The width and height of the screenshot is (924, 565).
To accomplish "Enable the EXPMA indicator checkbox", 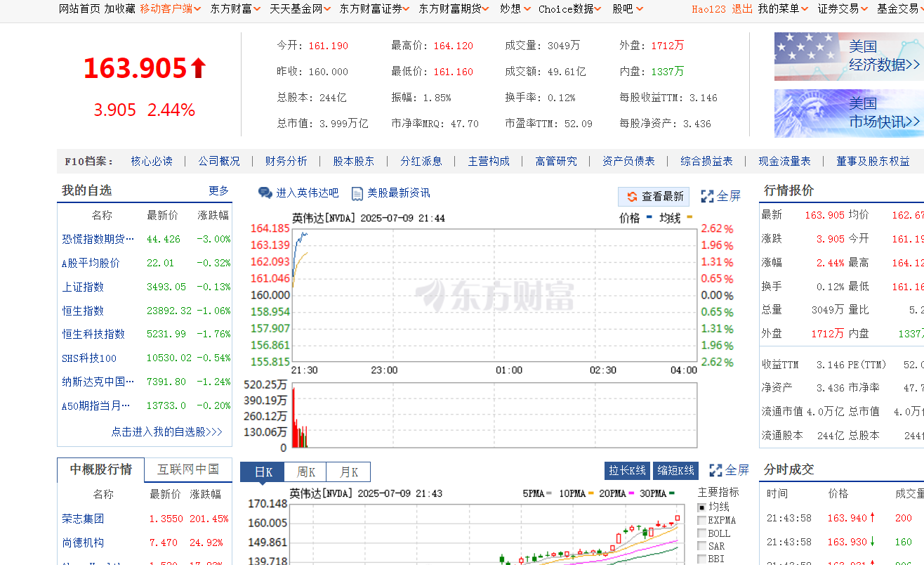I will pos(701,521).
